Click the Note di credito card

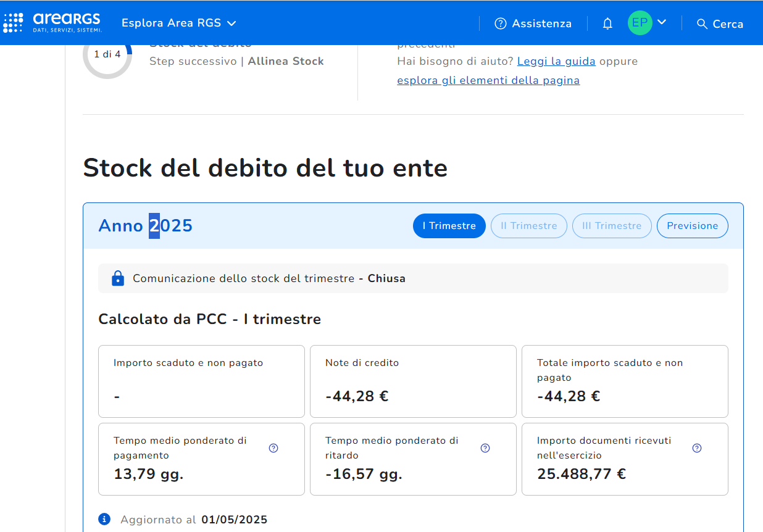click(412, 381)
